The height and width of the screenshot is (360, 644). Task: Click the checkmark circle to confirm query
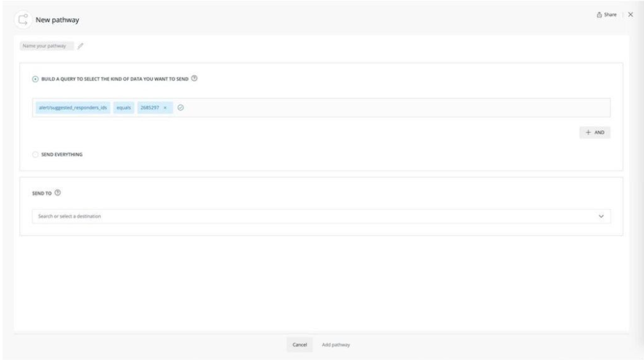coord(181,107)
